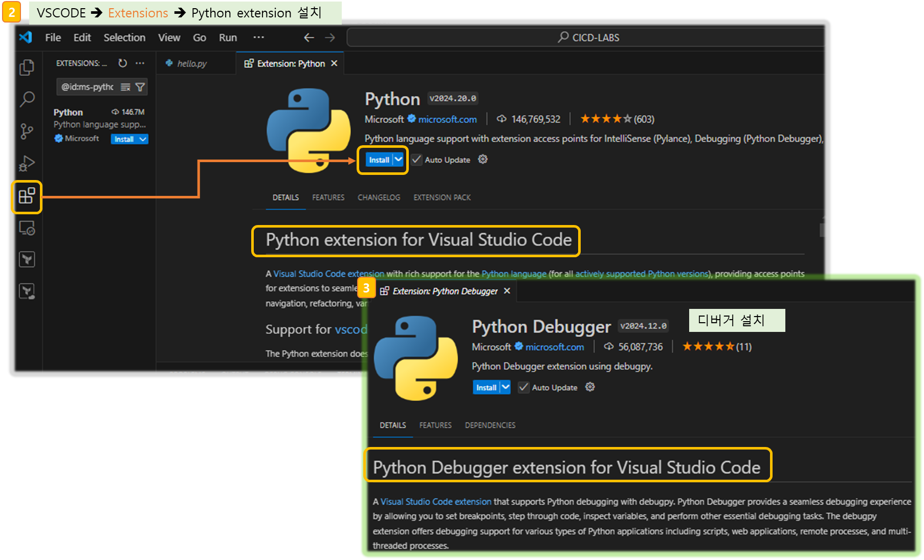
Task: Install the Python extension from page
Action: coord(379,160)
